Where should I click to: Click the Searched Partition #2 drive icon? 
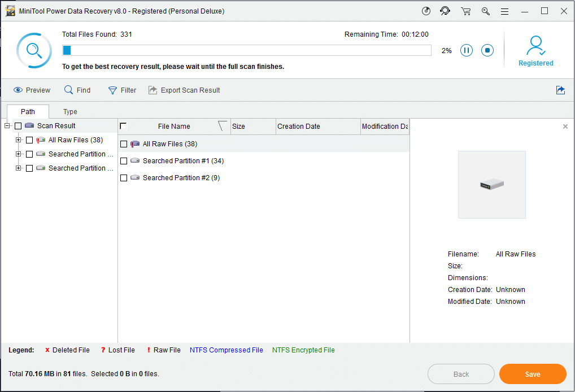(135, 177)
